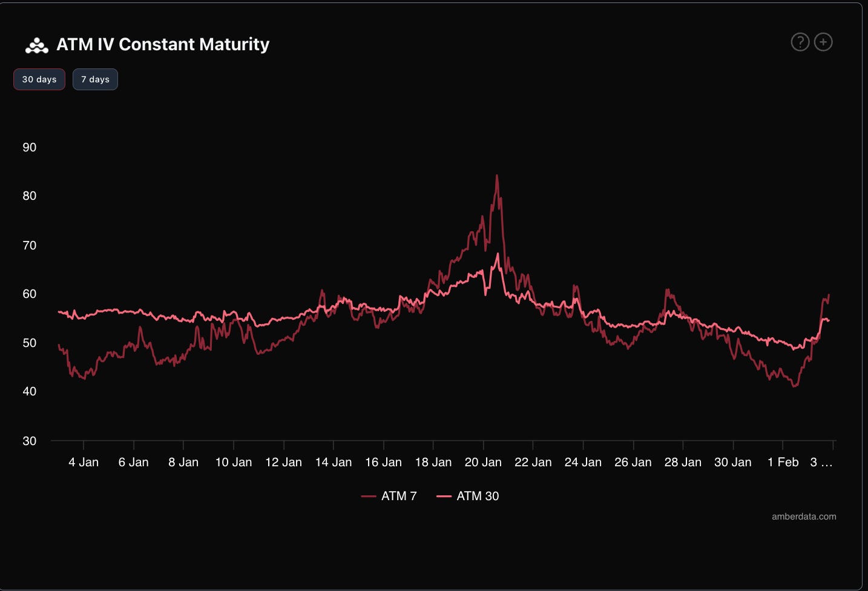This screenshot has width=868, height=591.
Task: Click the '4 Jan' x-axis label
Action: (84, 462)
